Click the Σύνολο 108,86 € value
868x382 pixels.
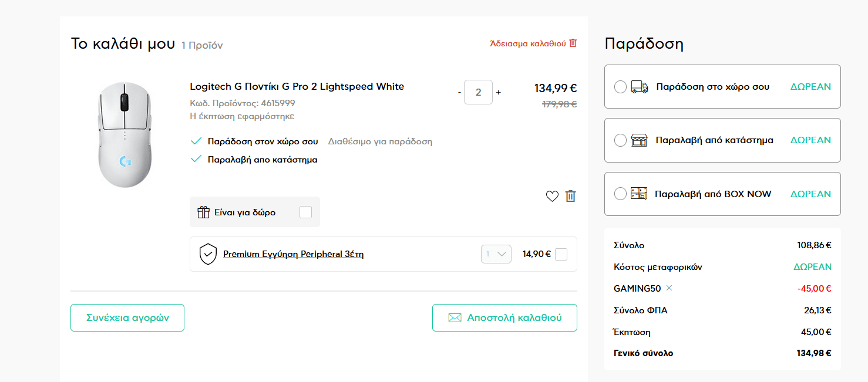(x=815, y=245)
